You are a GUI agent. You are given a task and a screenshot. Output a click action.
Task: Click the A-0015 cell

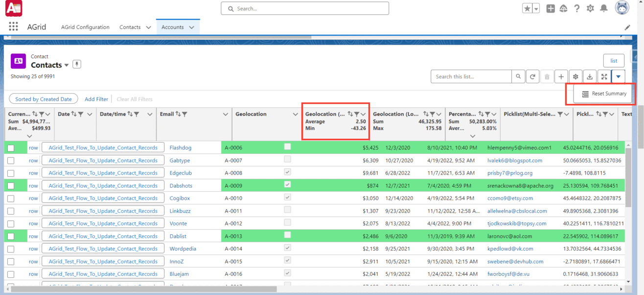(233, 262)
